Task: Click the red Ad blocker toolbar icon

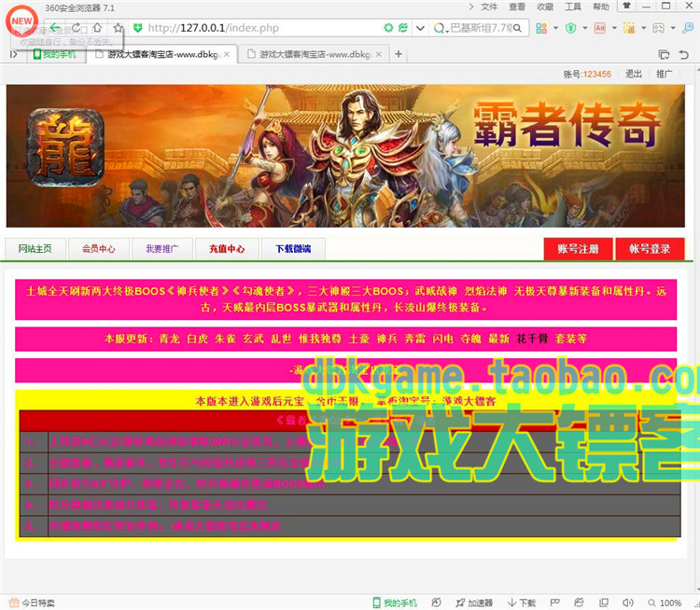Action: click(600, 28)
